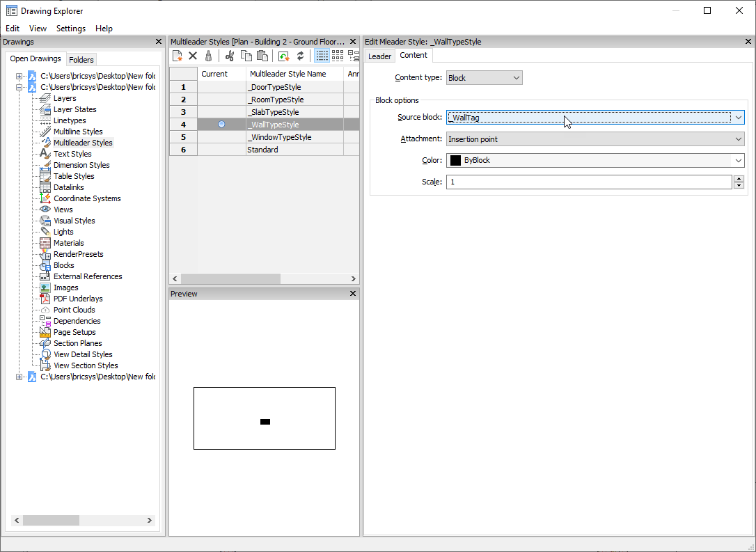Screen dimensions: 756x552
Task: Mark Standard style as current
Action: coord(221,150)
